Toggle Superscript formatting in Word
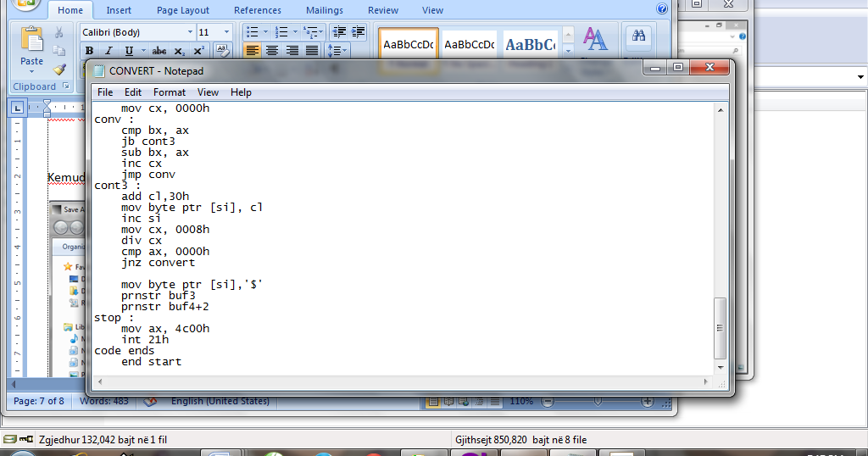The width and height of the screenshot is (868, 456). tap(198, 51)
